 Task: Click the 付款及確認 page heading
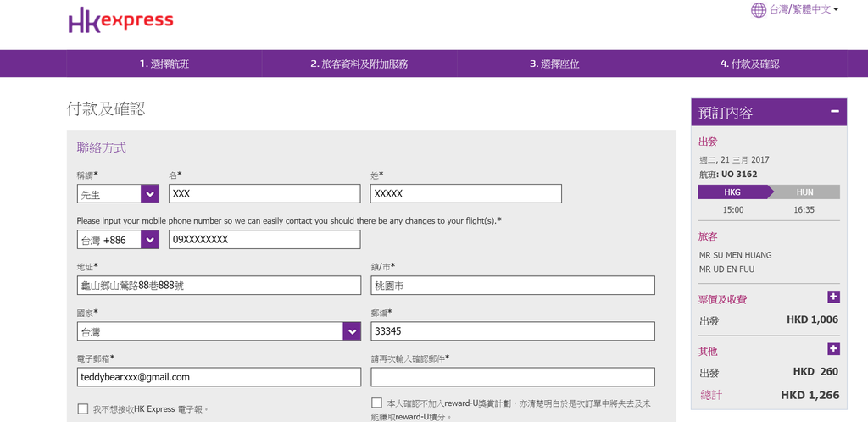[x=106, y=109]
